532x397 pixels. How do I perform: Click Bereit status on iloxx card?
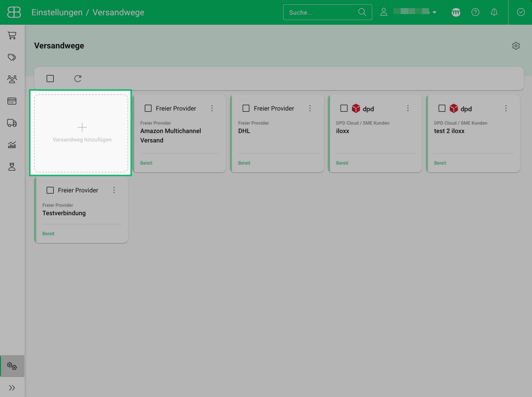[x=342, y=163]
